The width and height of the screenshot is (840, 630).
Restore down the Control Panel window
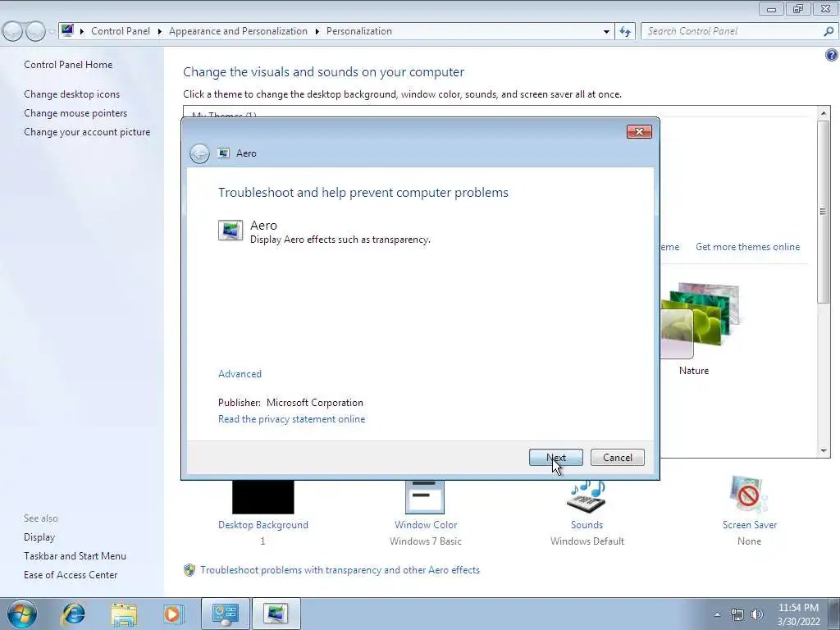(x=798, y=8)
